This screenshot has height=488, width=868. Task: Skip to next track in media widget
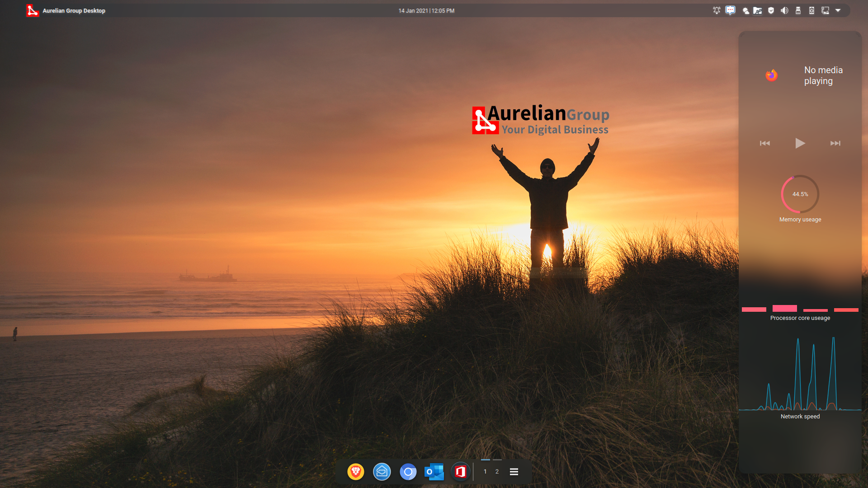click(835, 143)
